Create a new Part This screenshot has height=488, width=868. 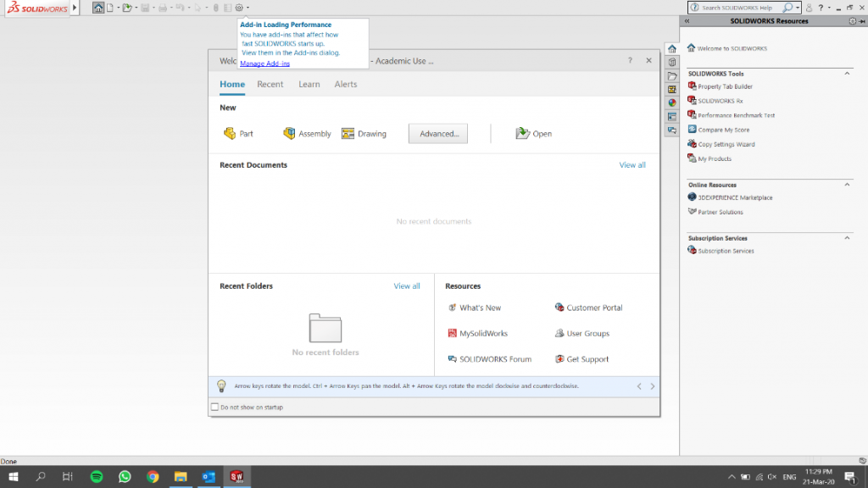[238, 133]
